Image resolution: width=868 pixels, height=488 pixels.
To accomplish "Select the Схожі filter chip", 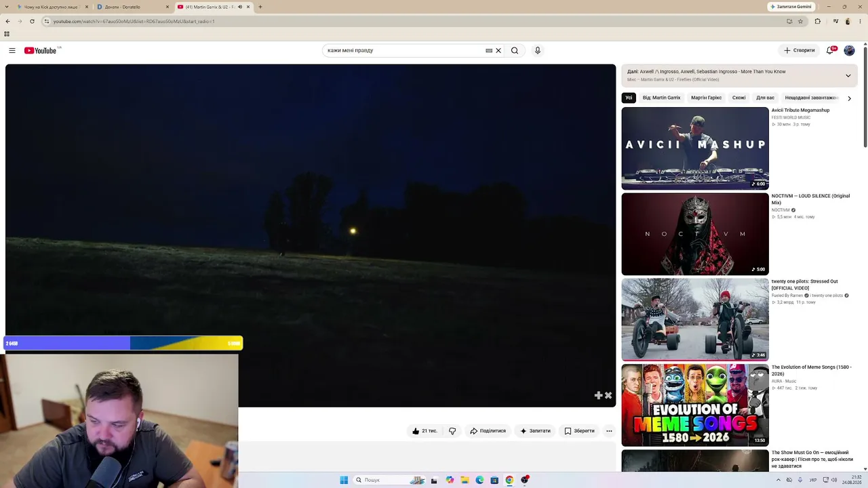I will pos(738,98).
